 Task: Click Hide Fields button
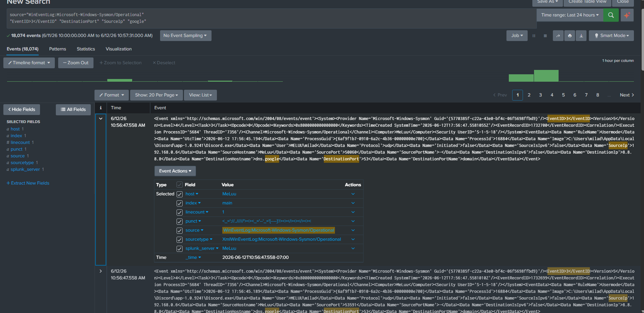22,110
